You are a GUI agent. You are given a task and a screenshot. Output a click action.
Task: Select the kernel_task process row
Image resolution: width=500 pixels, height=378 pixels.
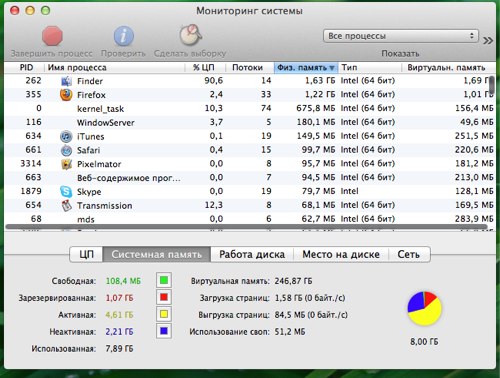point(250,109)
